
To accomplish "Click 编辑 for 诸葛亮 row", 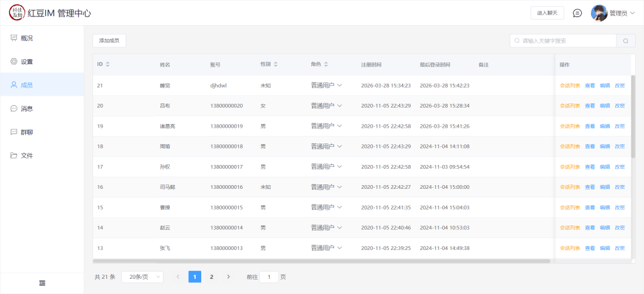I will click(604, 127).
